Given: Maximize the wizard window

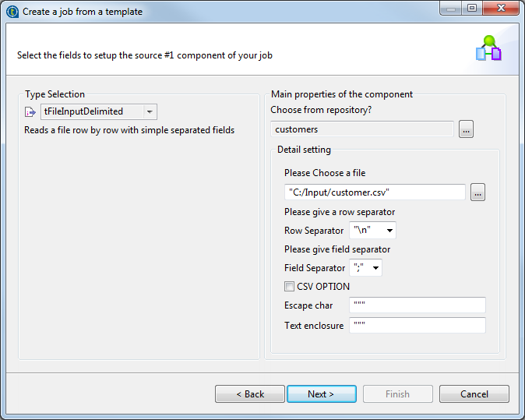Looking at the screenshot, I should tap(471, 10).
